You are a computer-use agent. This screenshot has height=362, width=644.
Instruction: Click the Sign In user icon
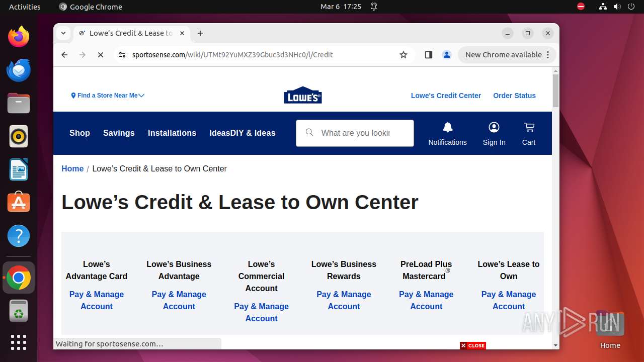(494, 134)
